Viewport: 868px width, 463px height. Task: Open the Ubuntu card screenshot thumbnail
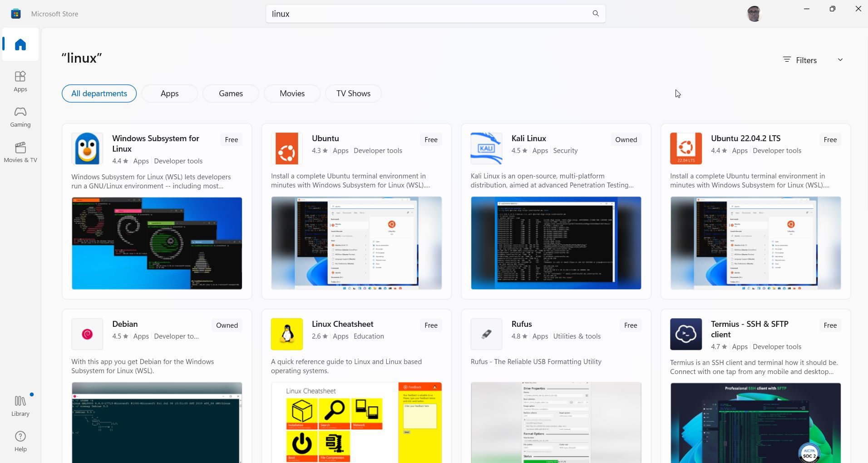pyautogui.click(x=356, y=243)
